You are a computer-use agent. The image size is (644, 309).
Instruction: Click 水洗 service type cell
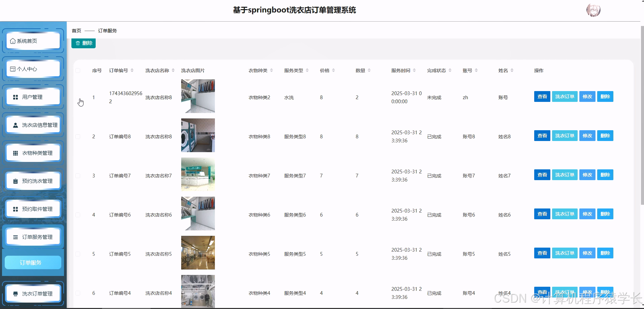pyautogui.click(x=289, y=97)
